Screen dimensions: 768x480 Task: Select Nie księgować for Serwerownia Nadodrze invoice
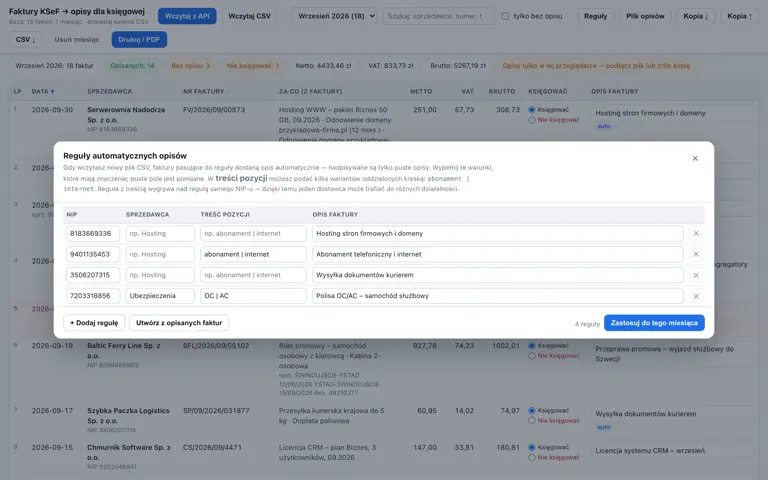(531, 120)
